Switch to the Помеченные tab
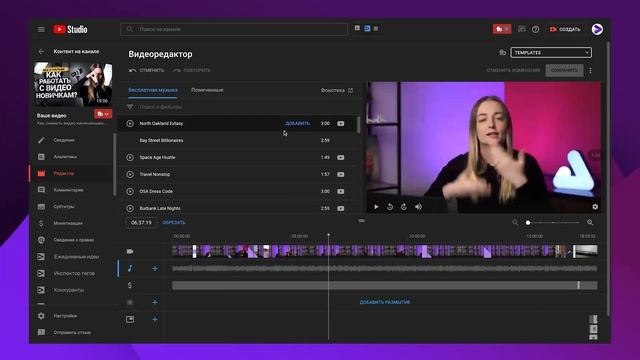The image size is (640, 360). [207, 90]
